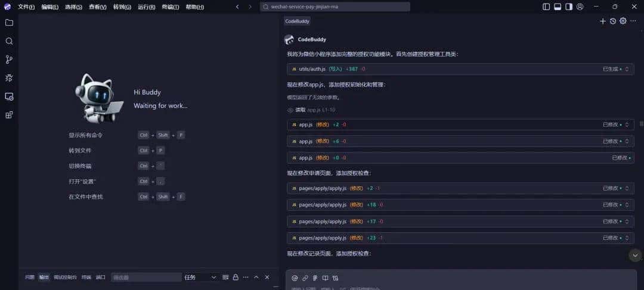Open the 转到(G) menu
Image resolution: width=644 pixels, height=290 pixels.
click(122, 7)
